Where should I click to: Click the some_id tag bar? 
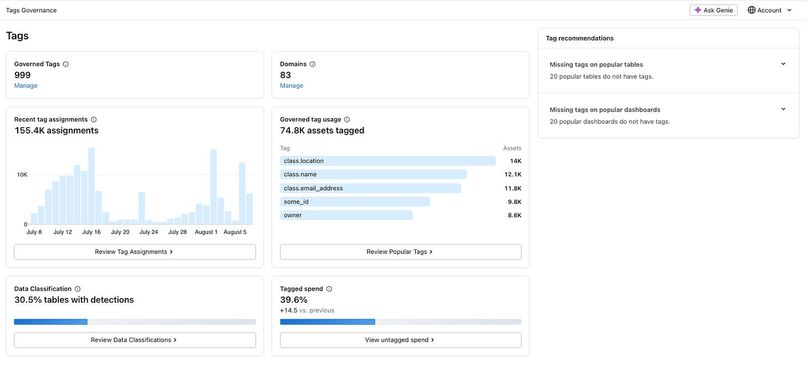tap(355, 202)
